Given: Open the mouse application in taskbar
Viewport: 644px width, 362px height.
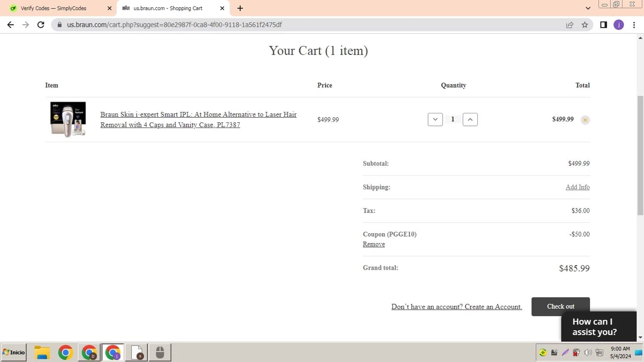Looking at the screenshot, I should 160,353.
